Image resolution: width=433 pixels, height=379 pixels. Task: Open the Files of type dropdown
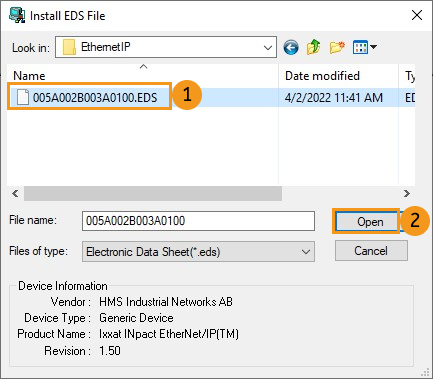pos(306,252)
